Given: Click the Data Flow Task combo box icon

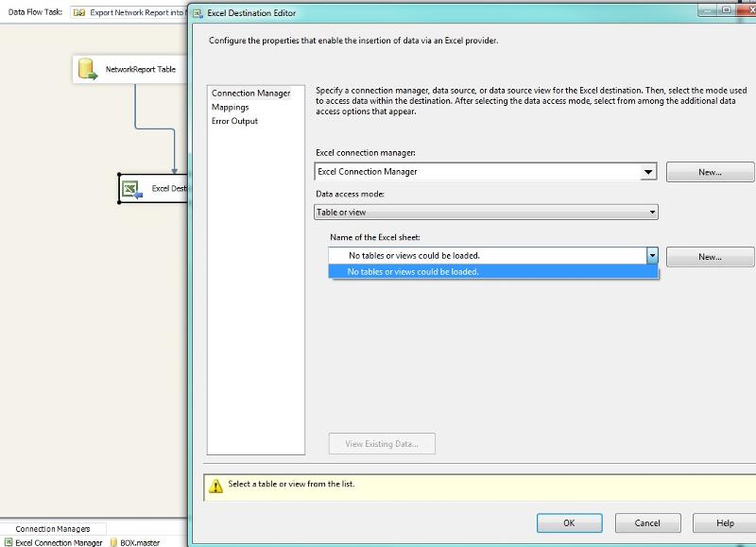Looking at the screenshot, I should click(x=79, y=13).
